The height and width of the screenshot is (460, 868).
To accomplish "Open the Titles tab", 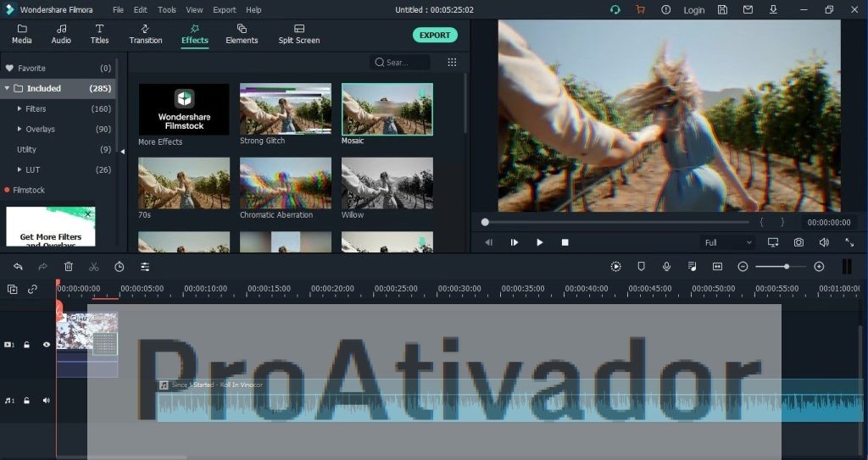I will coord(100,35).
